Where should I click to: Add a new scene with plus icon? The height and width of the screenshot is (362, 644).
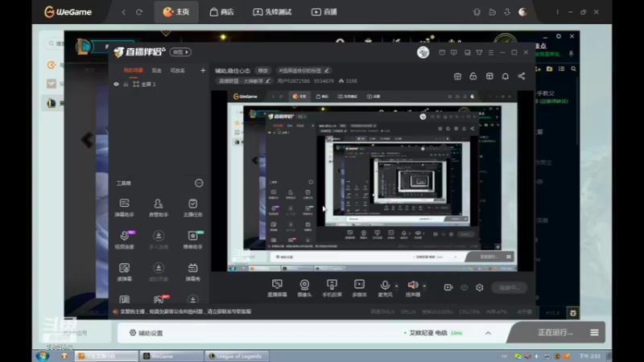click(x=203, y=71)
